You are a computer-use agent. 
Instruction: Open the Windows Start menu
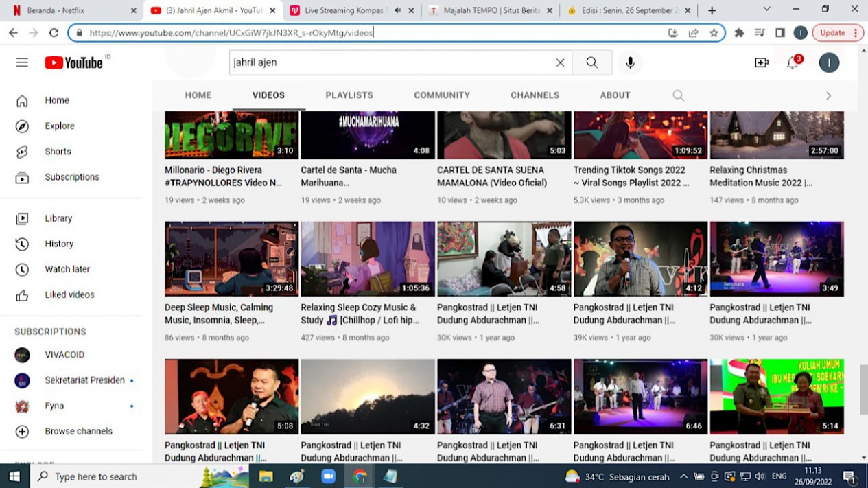point(15,476)
